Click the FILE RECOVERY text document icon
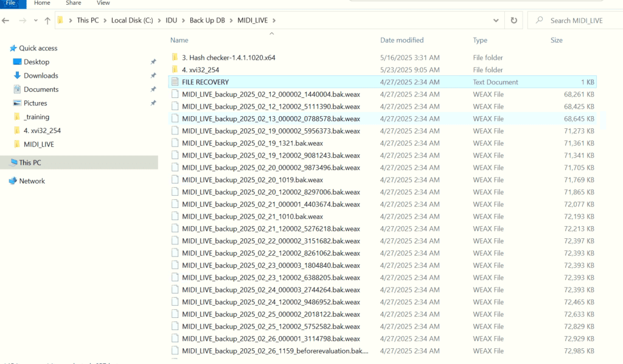The height and width of the screenshot is (364, 623). (175, 82)
